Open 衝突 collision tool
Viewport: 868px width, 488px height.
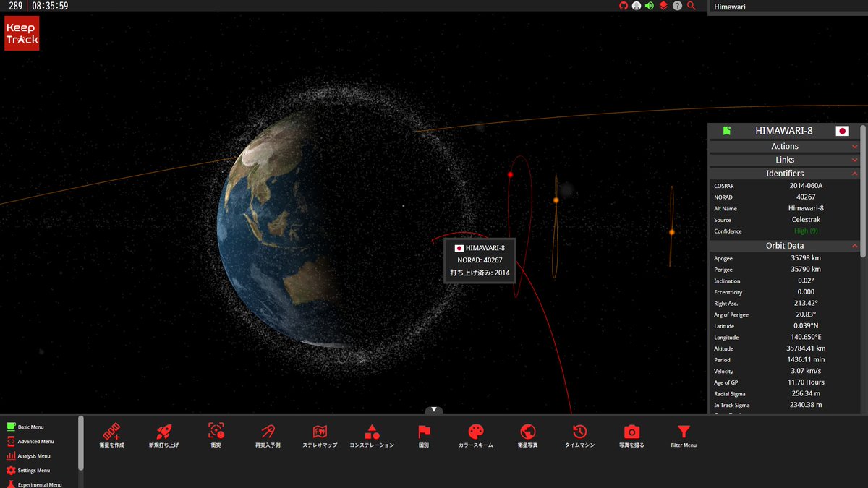tap(216, 436)
